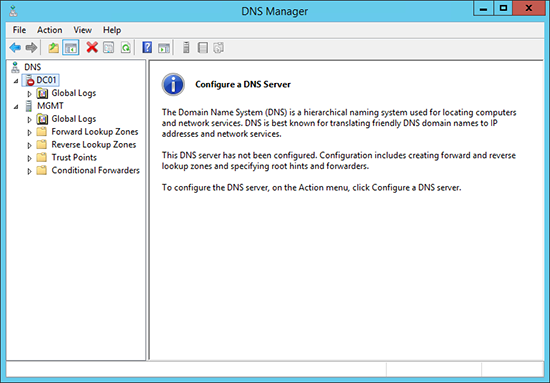Image resolution: width=550 pixels, height=383 pixels.
Task: Select Forward Lookup Zones label
Action: tap(95, 132)
